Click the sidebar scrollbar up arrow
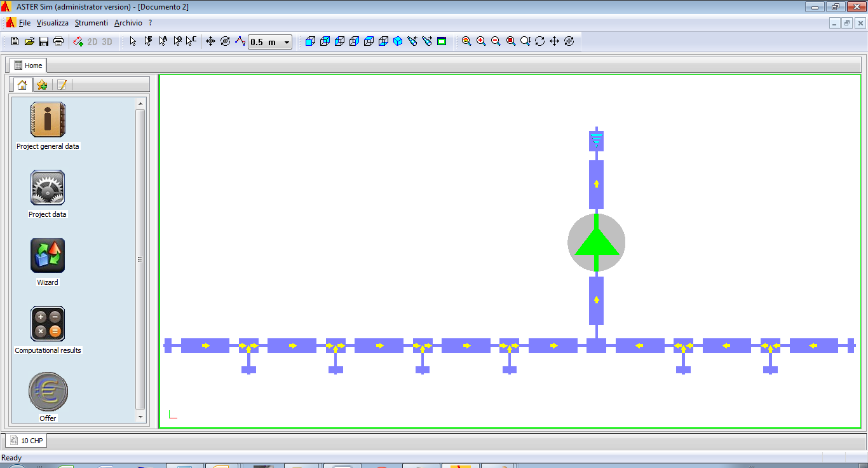This screenshot has width=868, height=468. [x=140, y=103]
